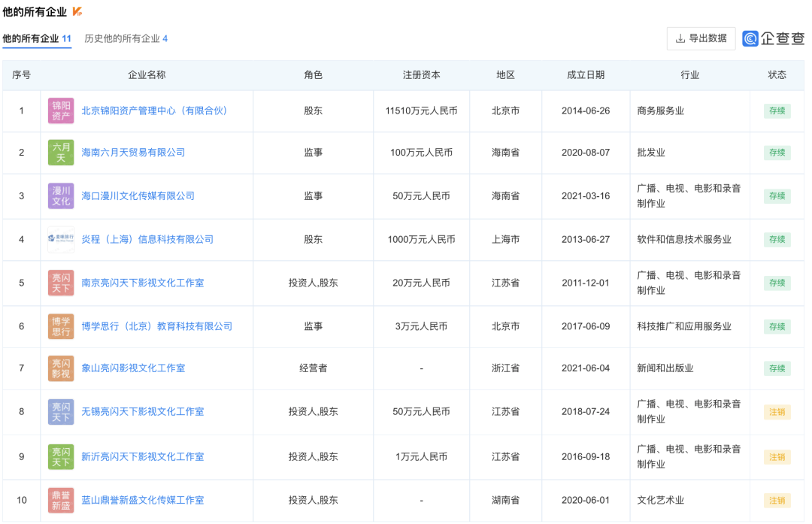Open 炎程（上海）信息科技有限公司 link
Viewport: 812px width, 524px height.
coord(147,240)
